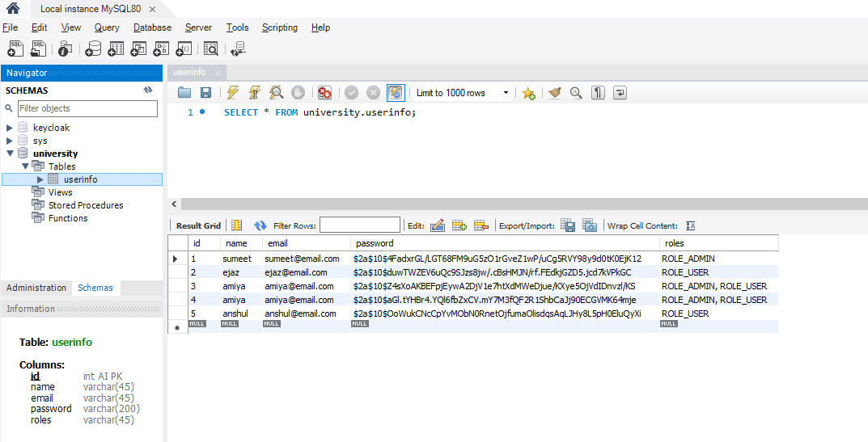868x442 pixels.
Task: Close the Local instance MySQL80 tab
Action: tap(153, 10)
